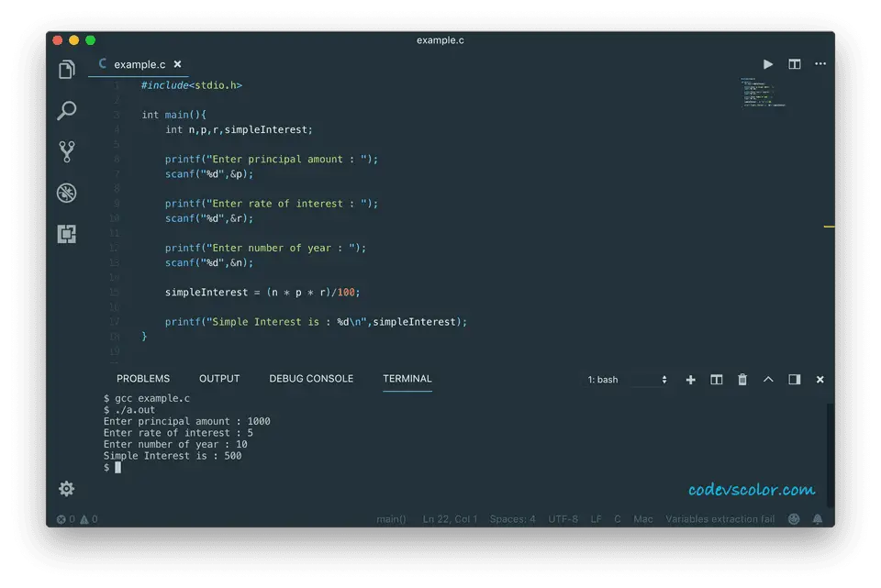881x588 pixels.
Task: Select language mode 'C' in status bar
Action: tap(617, 519)
